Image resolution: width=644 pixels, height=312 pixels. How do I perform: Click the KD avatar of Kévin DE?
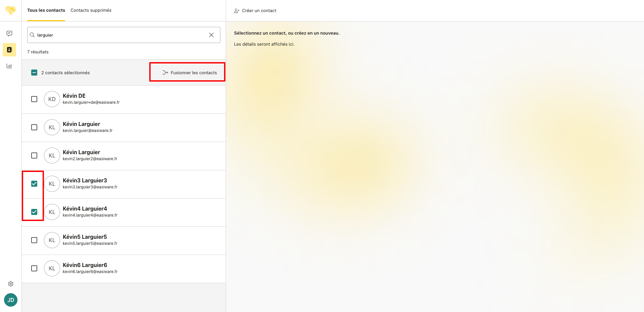pyautogui.click(x=52, y=99)
